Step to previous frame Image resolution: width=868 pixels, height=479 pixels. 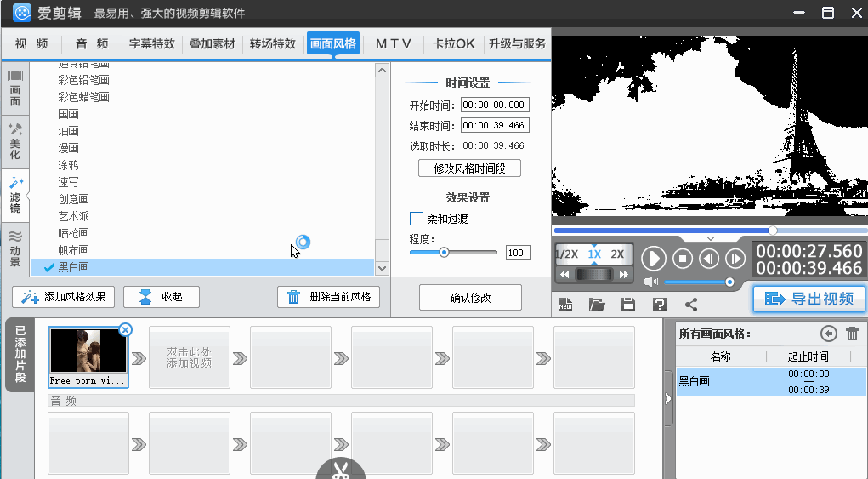click(709, 259)
